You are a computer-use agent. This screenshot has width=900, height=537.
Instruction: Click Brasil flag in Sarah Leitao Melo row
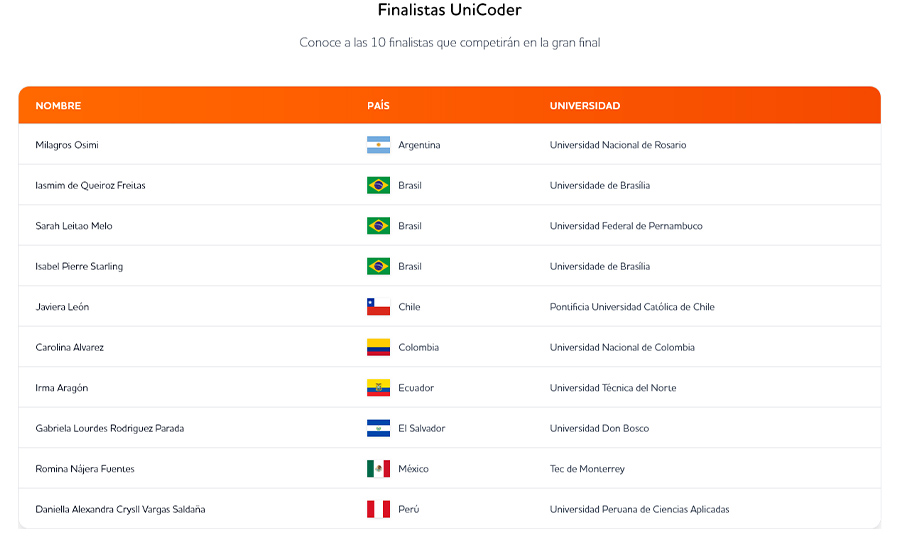(x=378, y=226)
